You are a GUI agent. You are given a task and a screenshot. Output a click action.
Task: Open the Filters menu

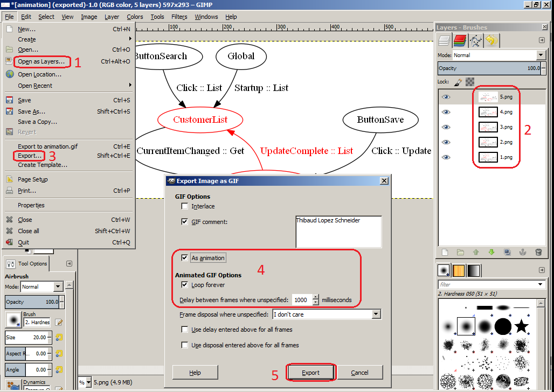pyautogui.click(x=179, y=17)
